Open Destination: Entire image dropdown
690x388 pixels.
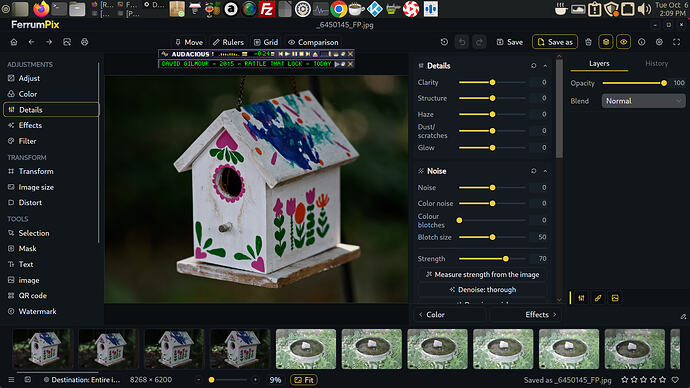82,380
